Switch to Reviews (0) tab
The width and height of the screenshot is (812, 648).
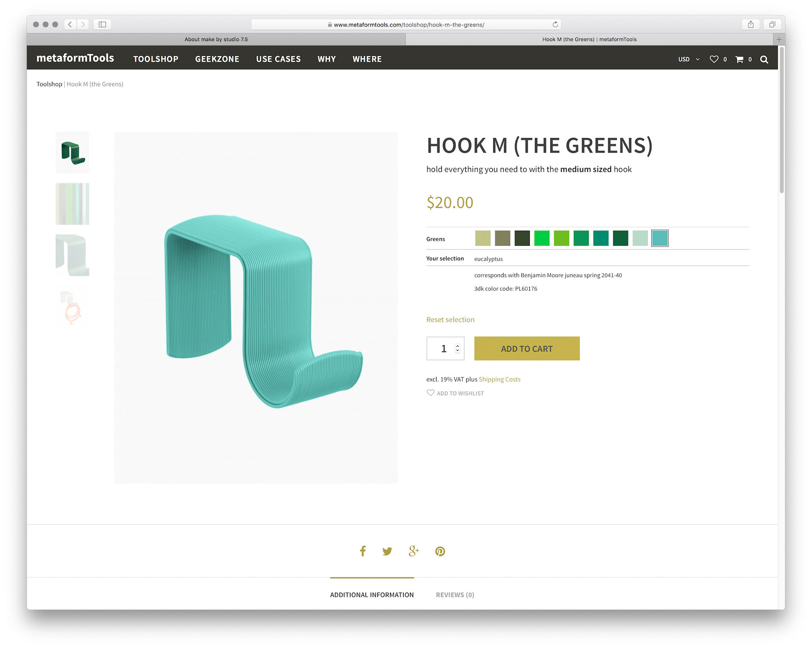pos(455,595)
